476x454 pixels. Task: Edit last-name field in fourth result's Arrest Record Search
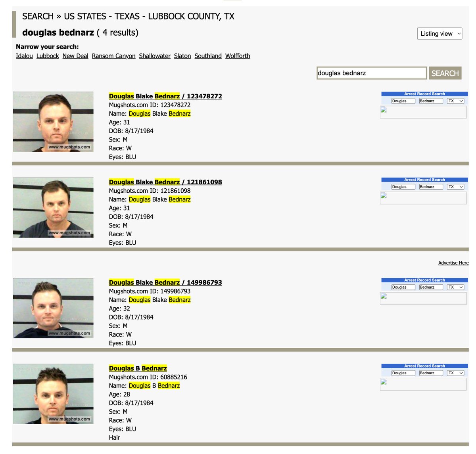click(x=431, y=373)
